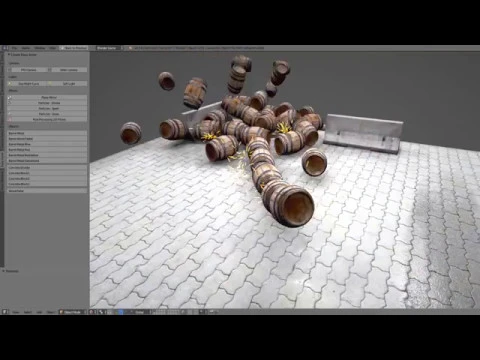This screenshot has width=480, height=360.
Task: Add a Concrete Divider object
Action: [x=47, y=168]
